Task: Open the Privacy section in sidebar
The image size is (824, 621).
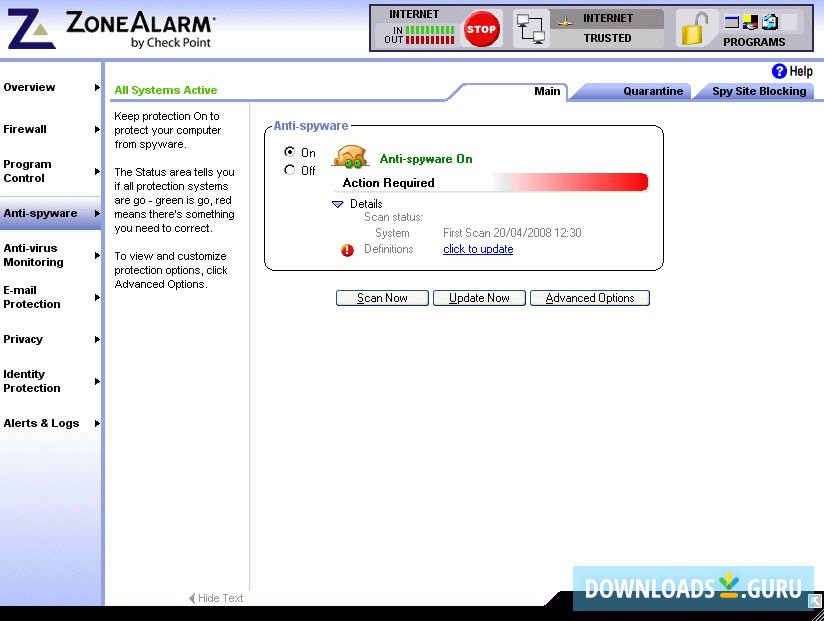Action: pyautogui.click(x=50, y=339)
